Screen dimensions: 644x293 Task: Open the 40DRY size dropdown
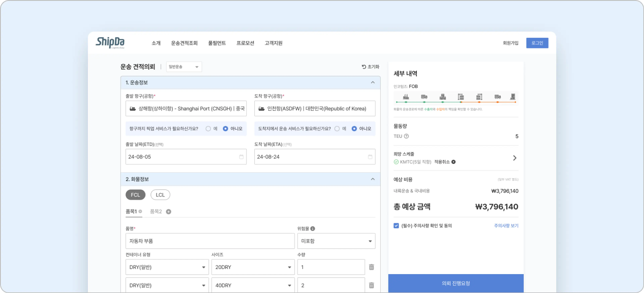click(x=253, y=285)
